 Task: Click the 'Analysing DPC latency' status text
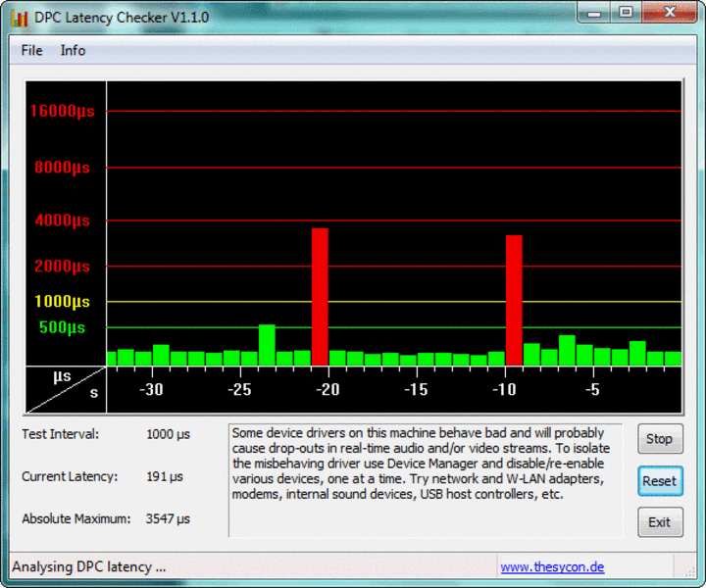(x=89, y=566)
